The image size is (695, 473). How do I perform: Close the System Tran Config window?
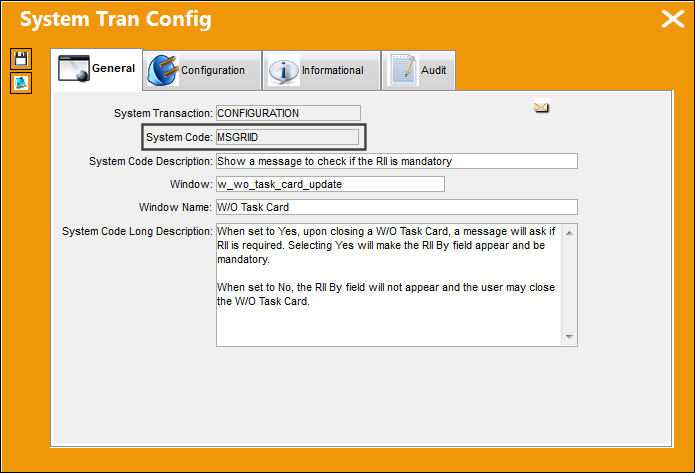tap(673, 19)
